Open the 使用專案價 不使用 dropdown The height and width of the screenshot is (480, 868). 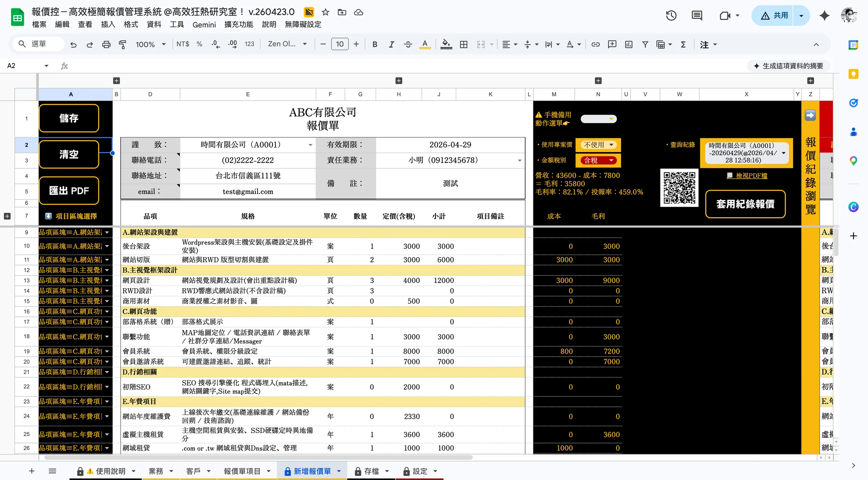[x=598, y=145]
